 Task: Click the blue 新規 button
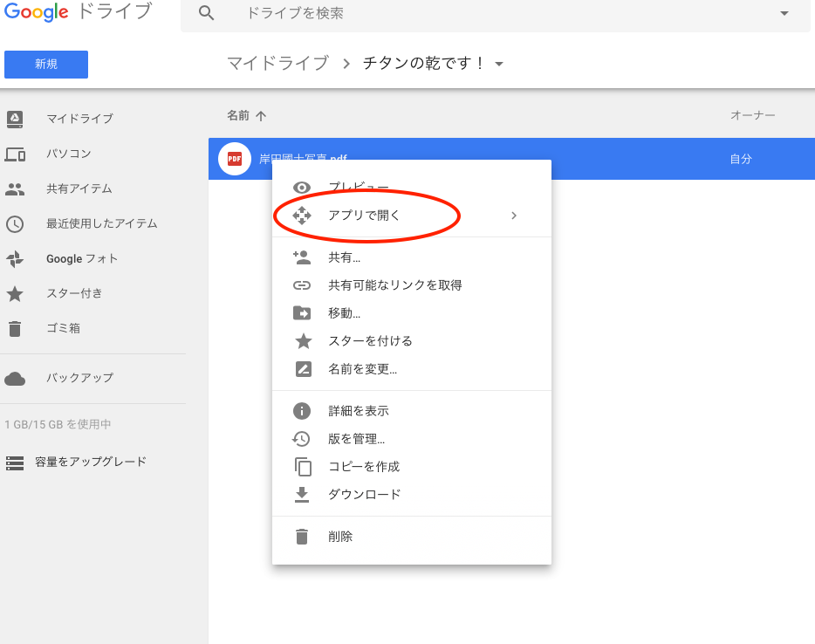pos(46,65)
